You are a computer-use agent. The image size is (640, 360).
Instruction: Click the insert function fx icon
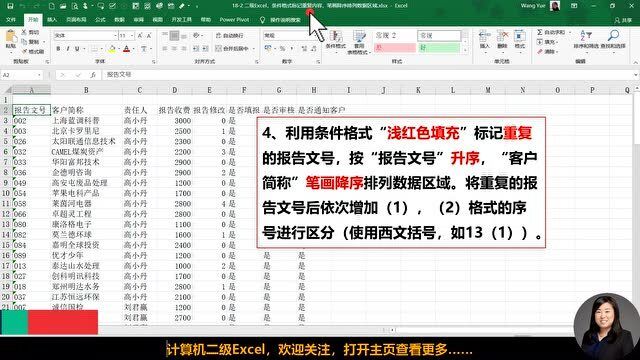click(93, 75)
